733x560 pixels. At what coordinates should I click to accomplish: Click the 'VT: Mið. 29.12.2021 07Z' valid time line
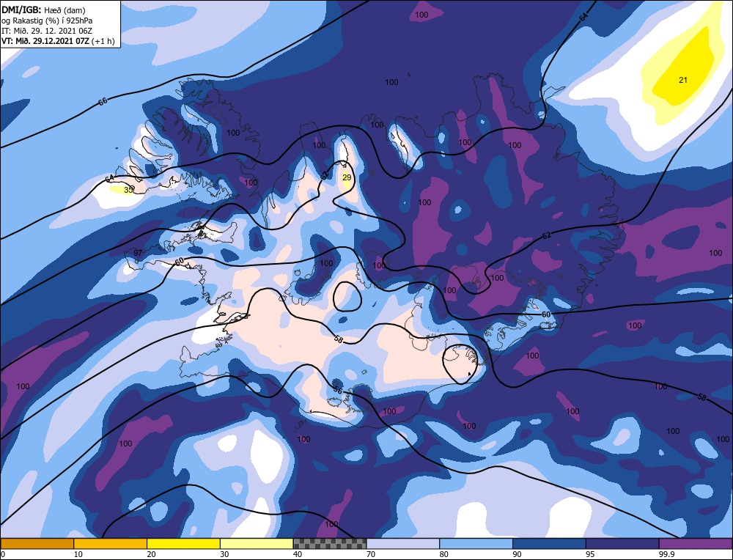[45, 41]
